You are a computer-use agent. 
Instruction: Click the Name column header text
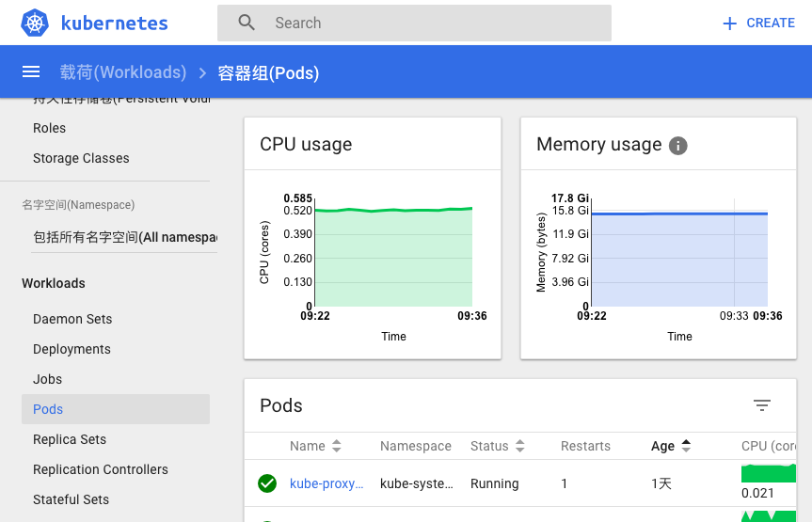308,446
